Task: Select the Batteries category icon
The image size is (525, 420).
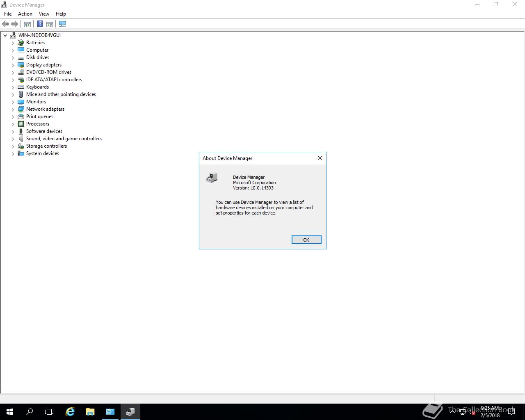Action: pyautogui.click(x=21, y=43)
